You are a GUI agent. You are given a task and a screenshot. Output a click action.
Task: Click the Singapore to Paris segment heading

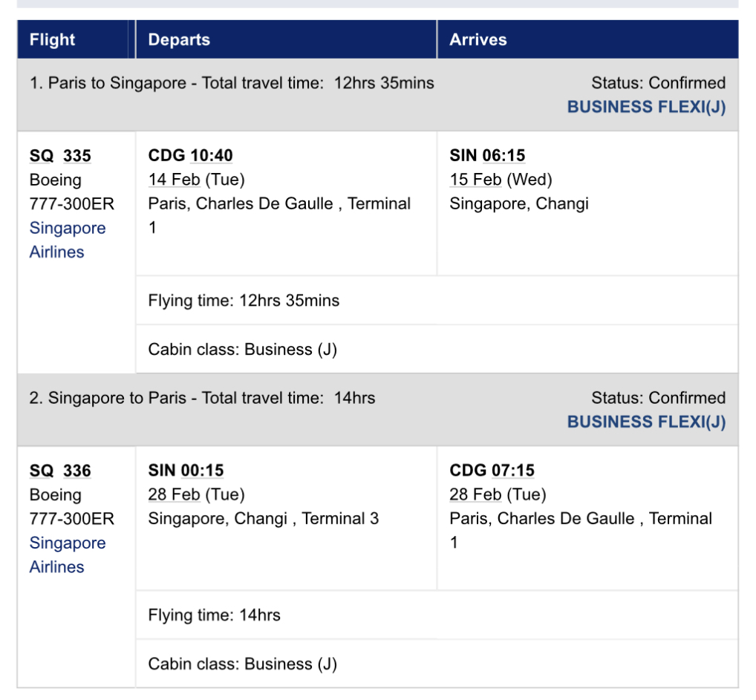click(x=202, y=398)
